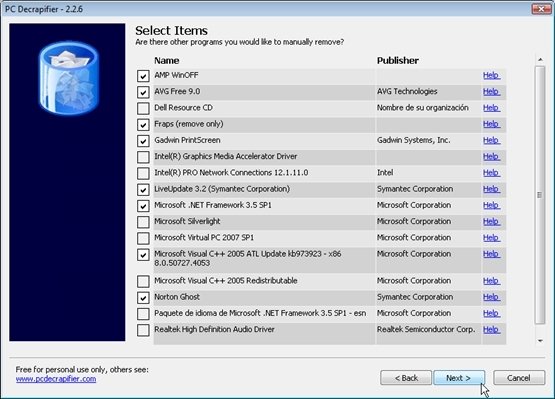
Task: Click the scrollbar up arrow
Action: point(540,59)
